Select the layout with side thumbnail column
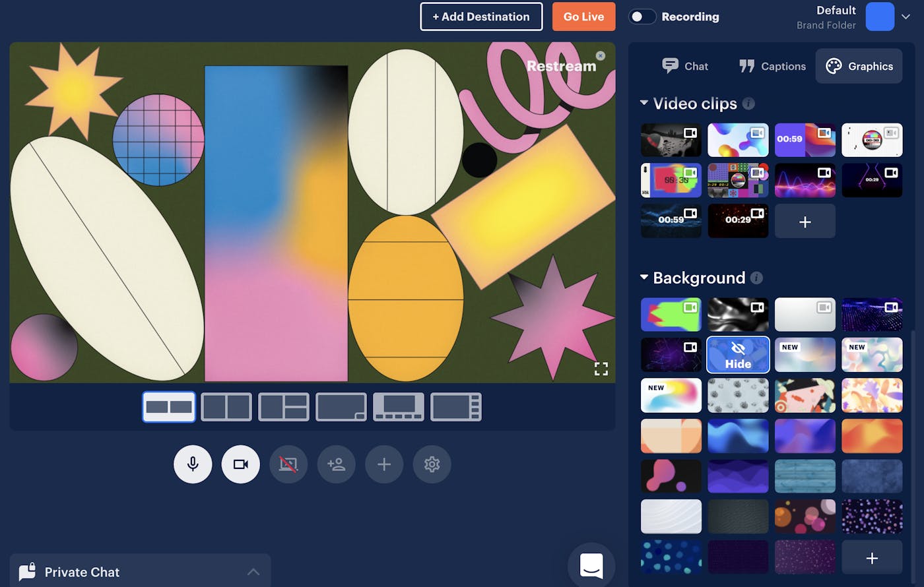The height and width of the screenshot is (587, 924). point(456,407)
